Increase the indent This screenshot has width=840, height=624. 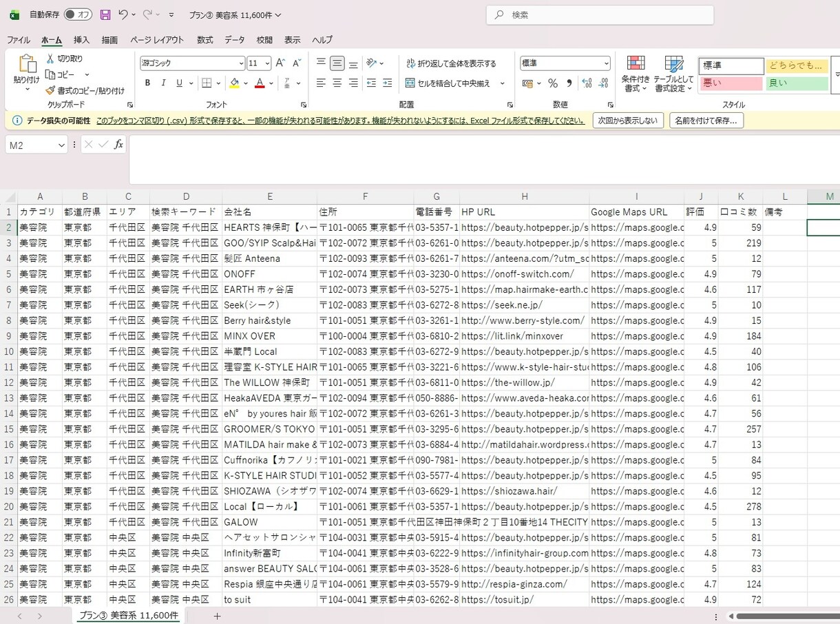(x=388, y=83)
